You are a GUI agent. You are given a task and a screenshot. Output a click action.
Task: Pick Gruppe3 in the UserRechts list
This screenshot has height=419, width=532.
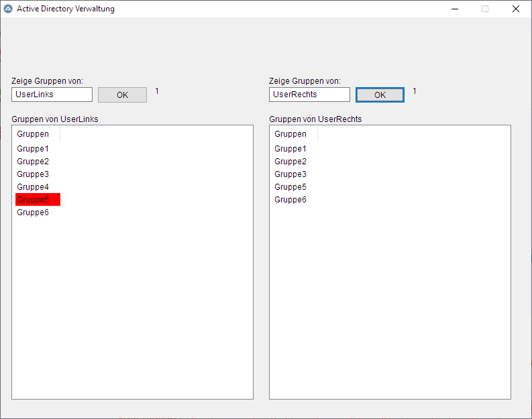click(290, 174)
